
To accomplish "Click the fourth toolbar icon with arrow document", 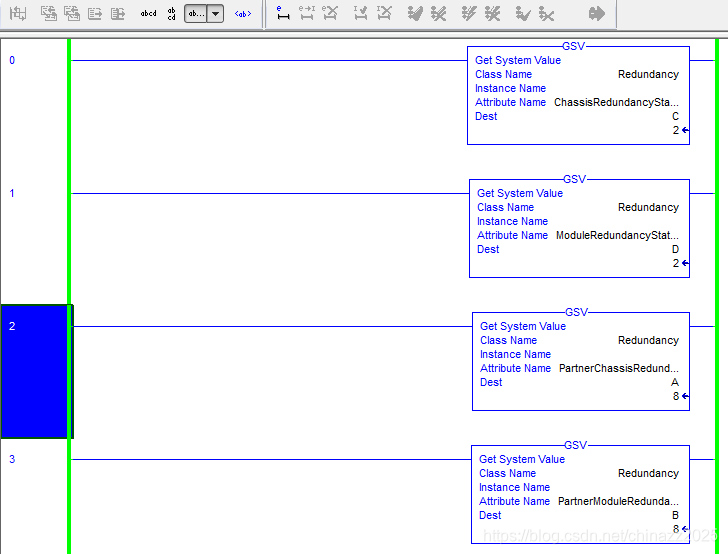I will coord(95,13).
